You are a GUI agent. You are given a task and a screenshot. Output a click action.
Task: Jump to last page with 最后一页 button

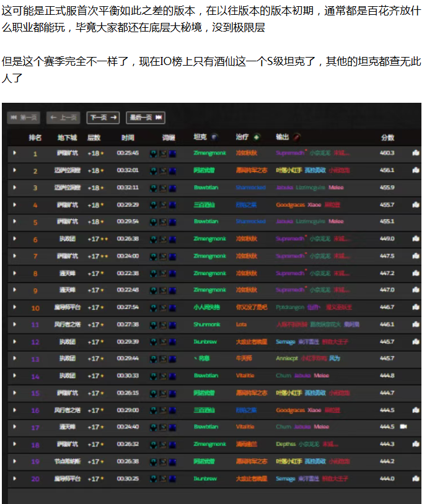click(x=145, y=118)
